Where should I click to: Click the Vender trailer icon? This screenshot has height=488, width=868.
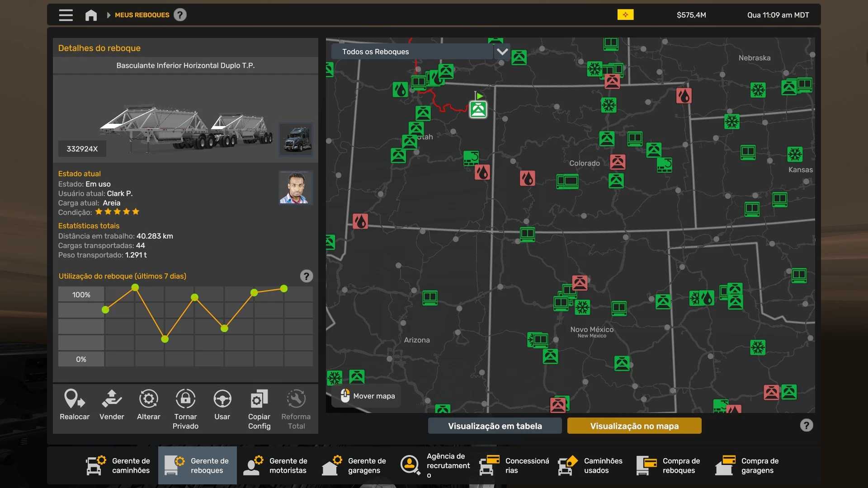click(x=112, y=399)
